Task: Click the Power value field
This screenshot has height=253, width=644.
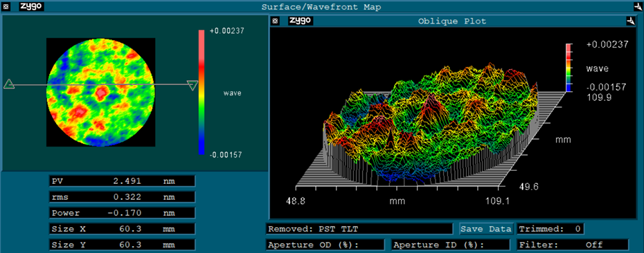Action: click(122, 213)
